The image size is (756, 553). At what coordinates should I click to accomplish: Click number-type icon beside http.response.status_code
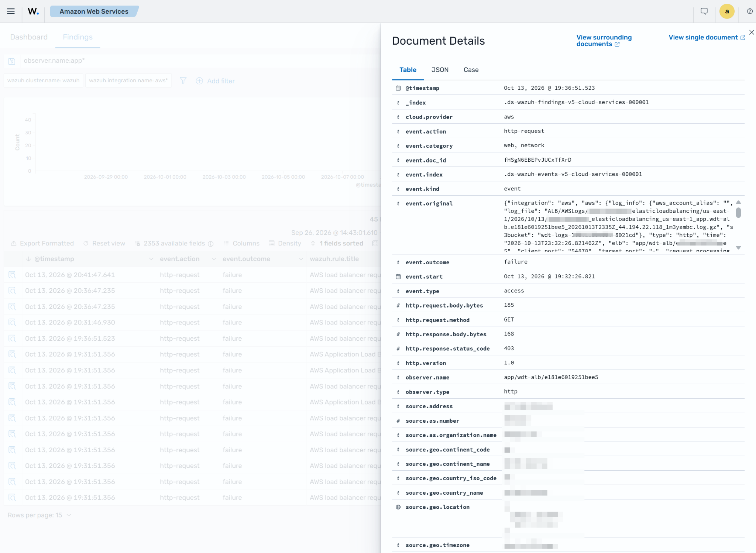click(398, 348)
